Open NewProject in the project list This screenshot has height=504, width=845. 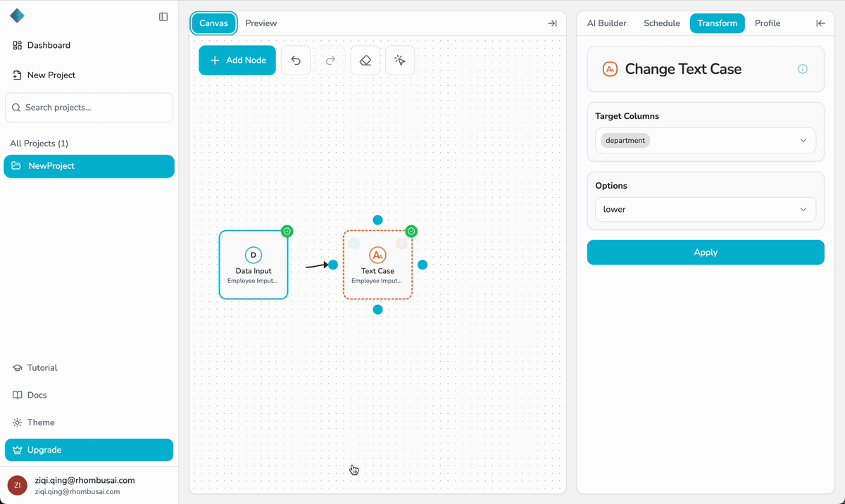[x=89, y=166]
